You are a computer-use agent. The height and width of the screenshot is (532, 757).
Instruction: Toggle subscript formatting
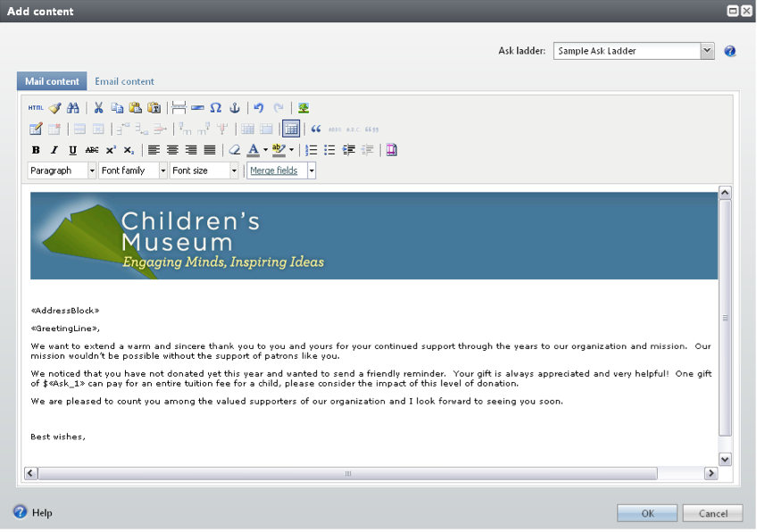pos(129,150)
